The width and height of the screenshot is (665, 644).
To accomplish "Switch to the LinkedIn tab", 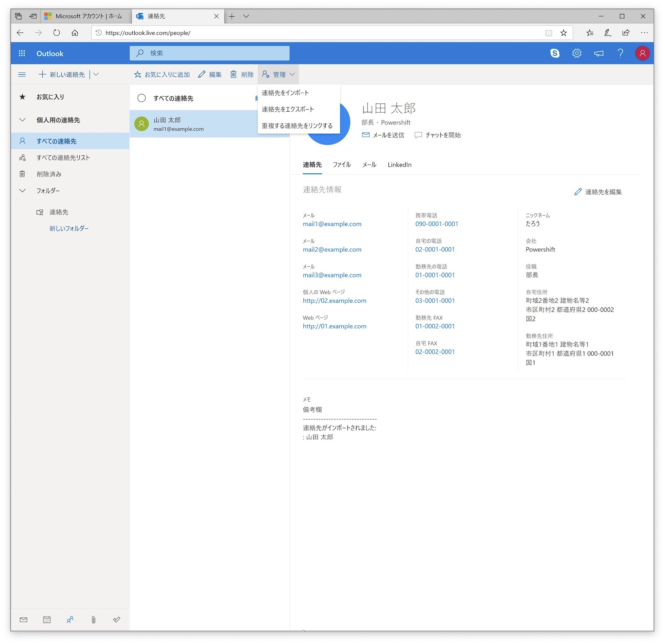I will (x=399, y=165).
